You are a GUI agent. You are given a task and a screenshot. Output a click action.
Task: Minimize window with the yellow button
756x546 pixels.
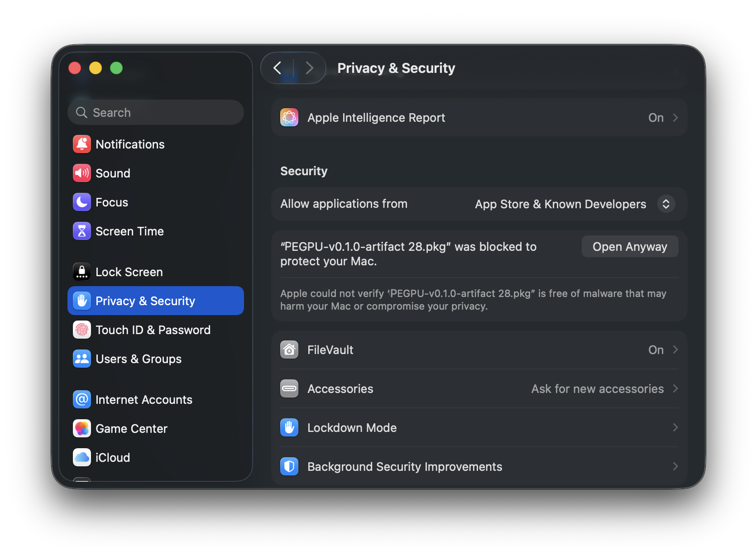96,68
